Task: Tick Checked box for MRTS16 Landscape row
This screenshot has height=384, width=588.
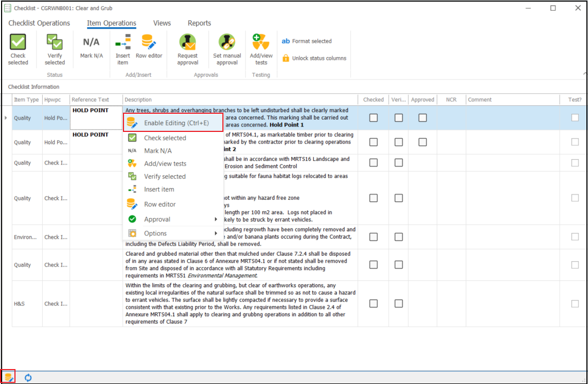Action: tap(373, 162)
